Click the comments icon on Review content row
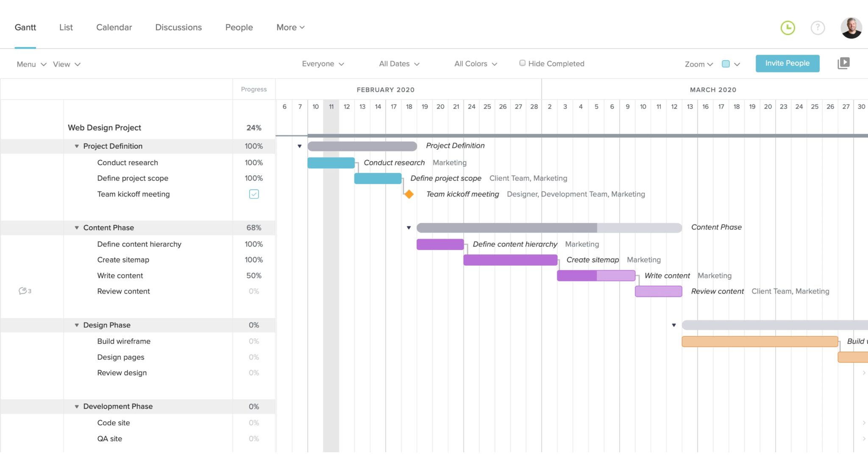Image resolution: width=868 pixels, height=461 pixels. (x=23, y=291)
